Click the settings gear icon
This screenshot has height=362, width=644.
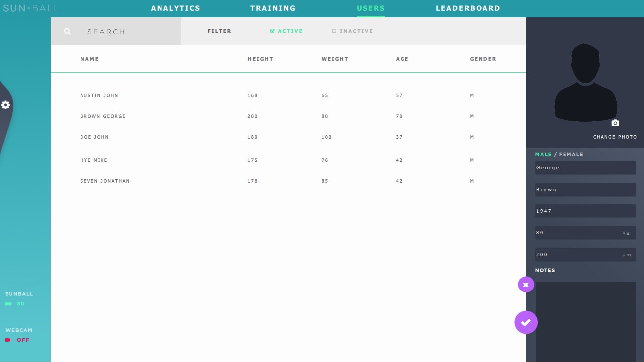pos(6,105)
